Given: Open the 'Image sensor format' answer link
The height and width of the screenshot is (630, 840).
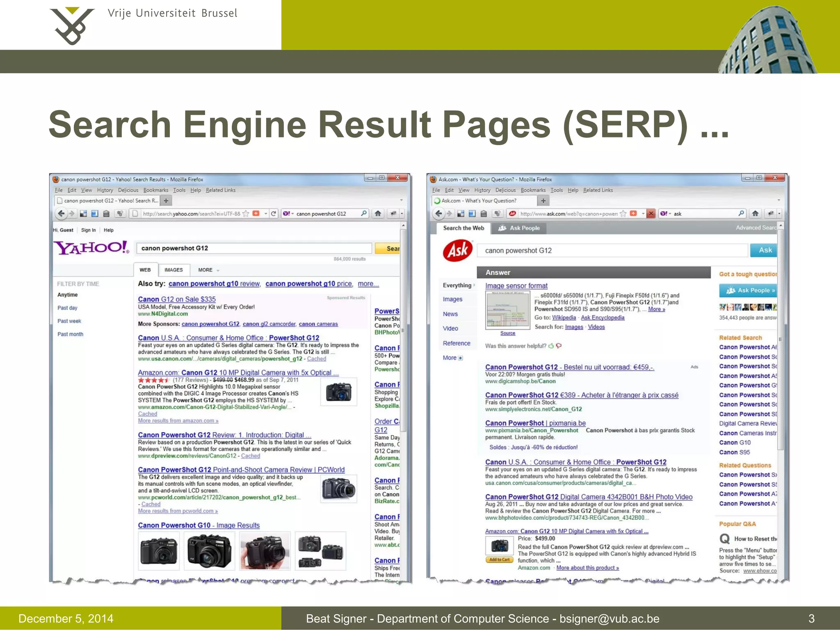Looking at the screenshot, I should point(516,285).
